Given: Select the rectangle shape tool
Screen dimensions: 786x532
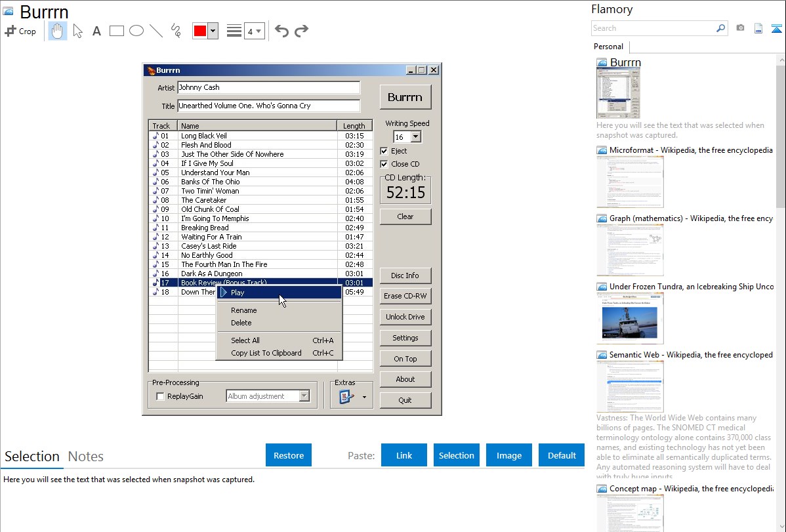Looking at the screenshot, I should (x=116, y=31).
